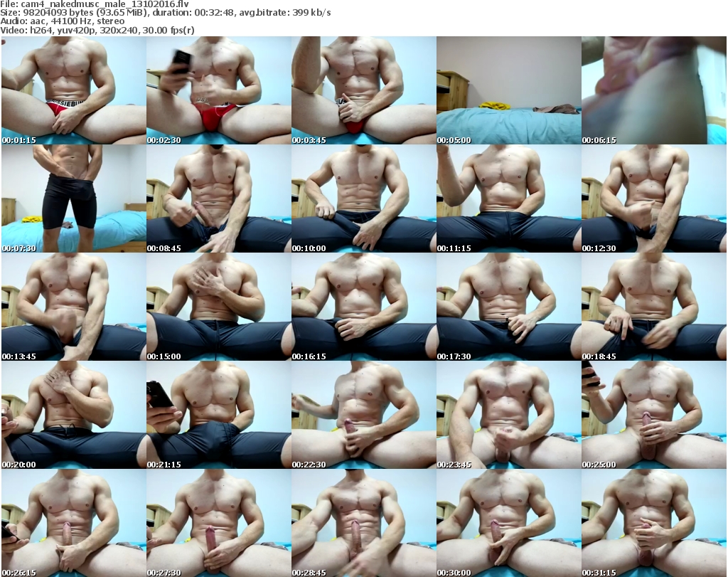This screenshot has width=728, height=577.
Task: Open the thumbnail labeled 00:11:15
Action: coord(508,198)
